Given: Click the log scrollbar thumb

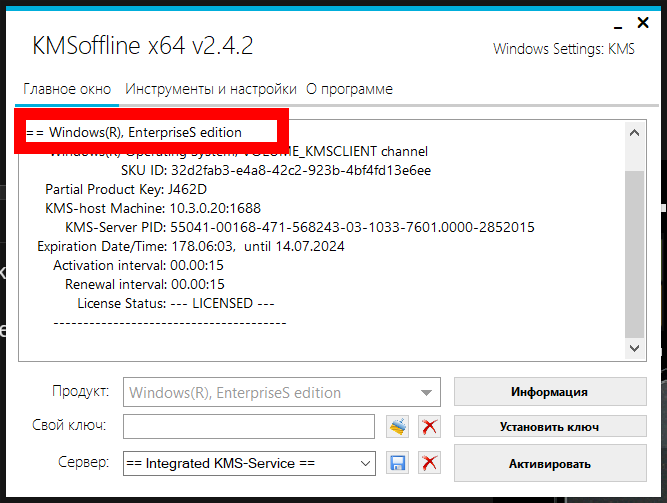Looking at the screenshot, I should tap(634, 254).
